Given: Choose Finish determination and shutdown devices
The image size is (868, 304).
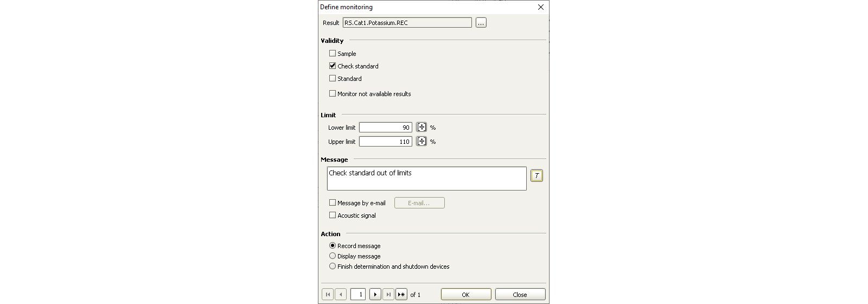Looking at the screenshot, I should coord(333,266).
